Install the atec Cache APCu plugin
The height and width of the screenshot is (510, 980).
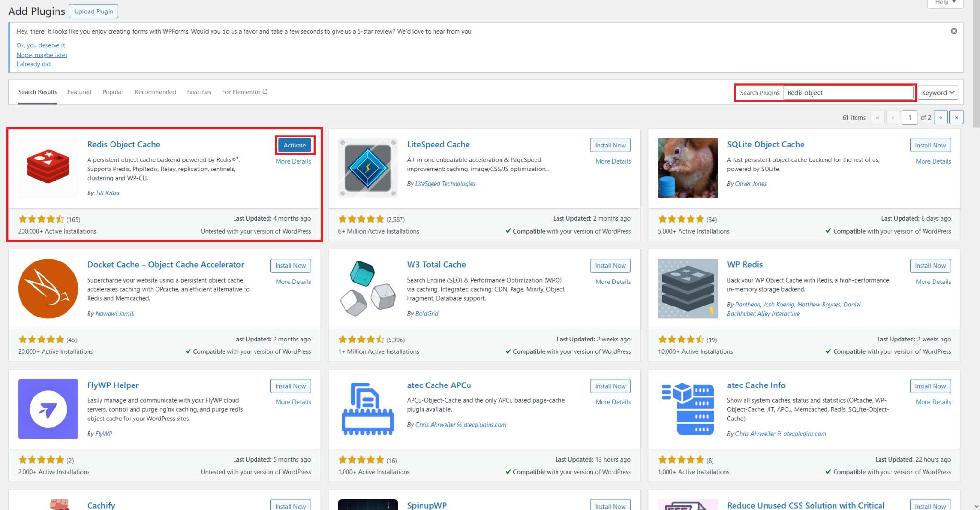pyautogui.click(x=610, y=386)
